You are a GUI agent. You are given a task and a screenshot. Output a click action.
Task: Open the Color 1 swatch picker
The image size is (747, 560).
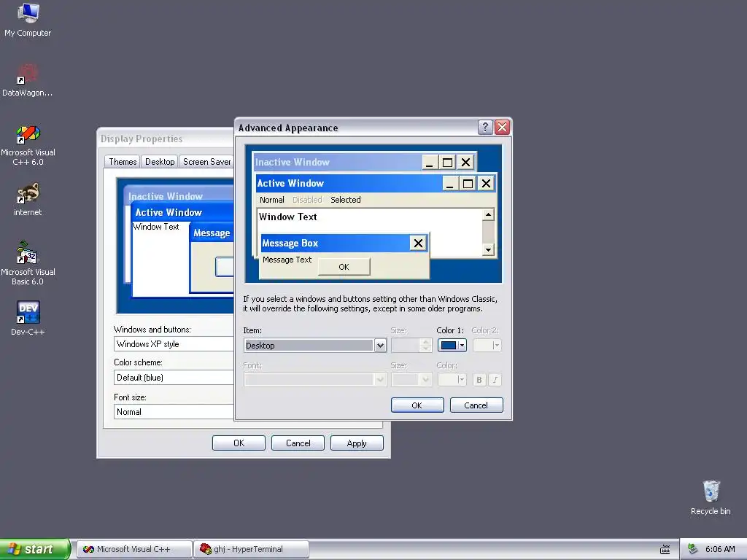[452, 345]
